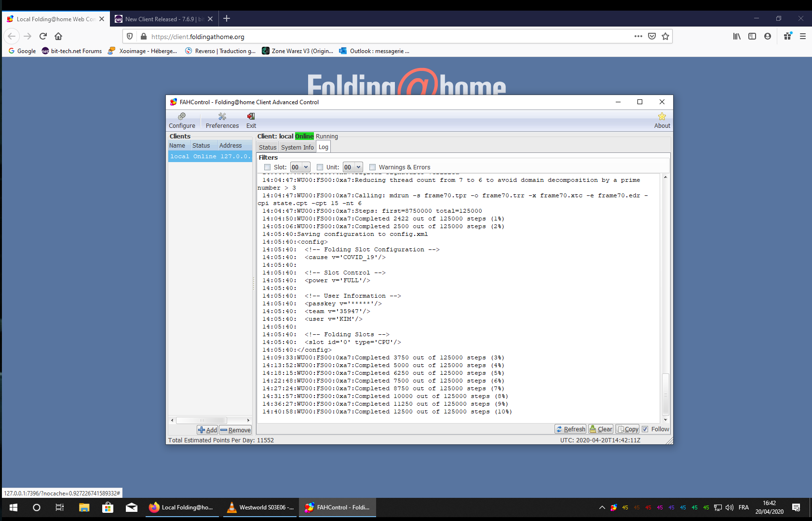Click Add client button
The height and width of the screenshot is (521, 812).
tap(207, 430)
